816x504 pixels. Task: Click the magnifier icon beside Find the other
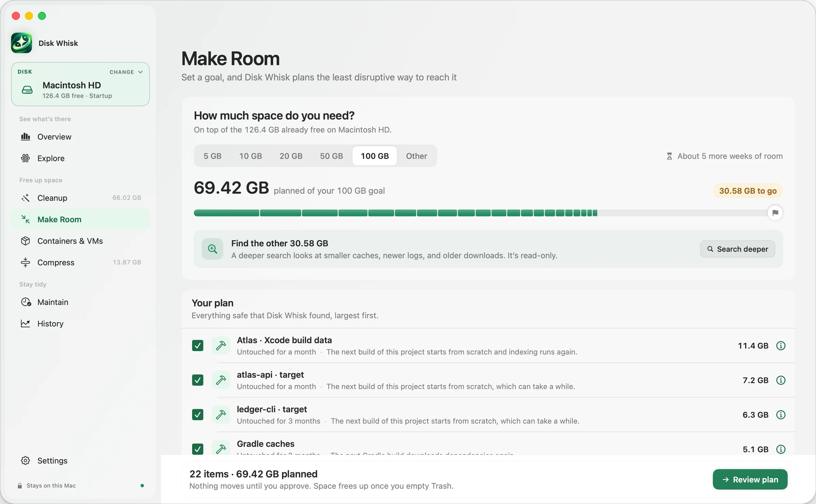(213, 249)
